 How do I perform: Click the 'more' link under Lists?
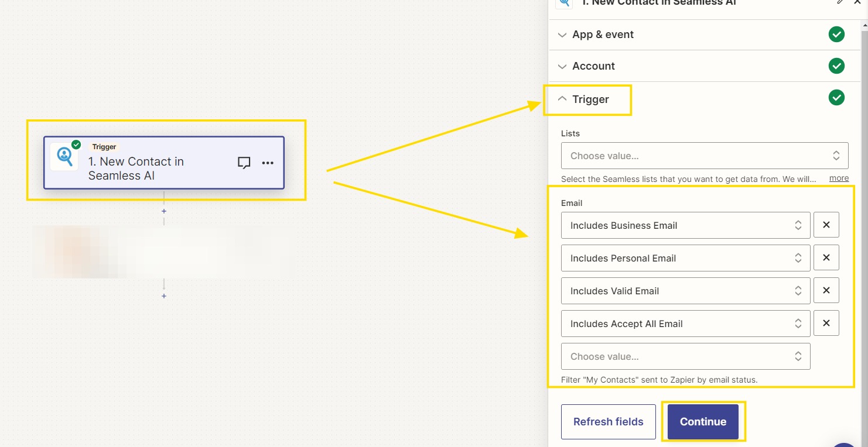click(x=839, y=178)
